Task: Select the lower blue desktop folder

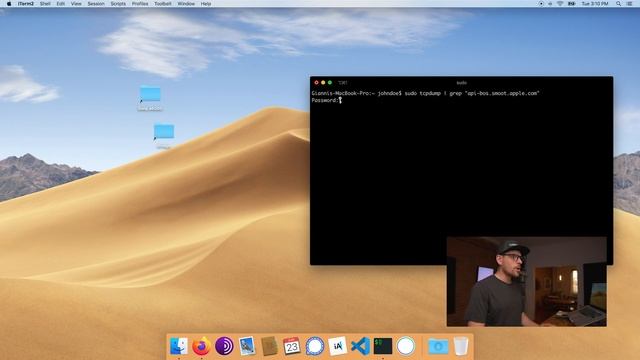Action: (x=164, y=132)
